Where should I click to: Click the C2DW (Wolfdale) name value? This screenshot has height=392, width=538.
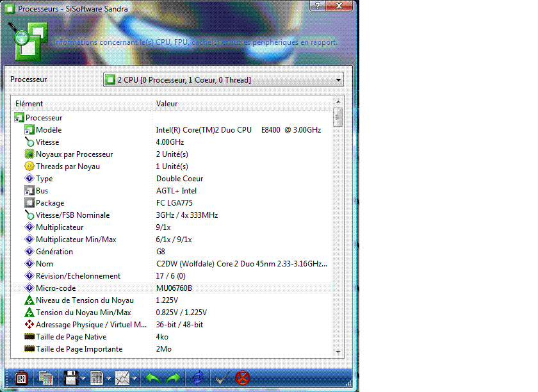pos(241,264)
